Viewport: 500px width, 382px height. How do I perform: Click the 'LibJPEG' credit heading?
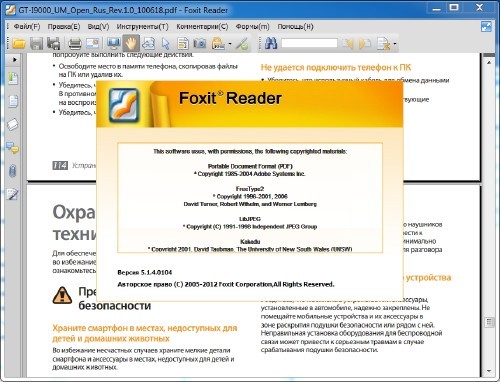coord(250,219)
